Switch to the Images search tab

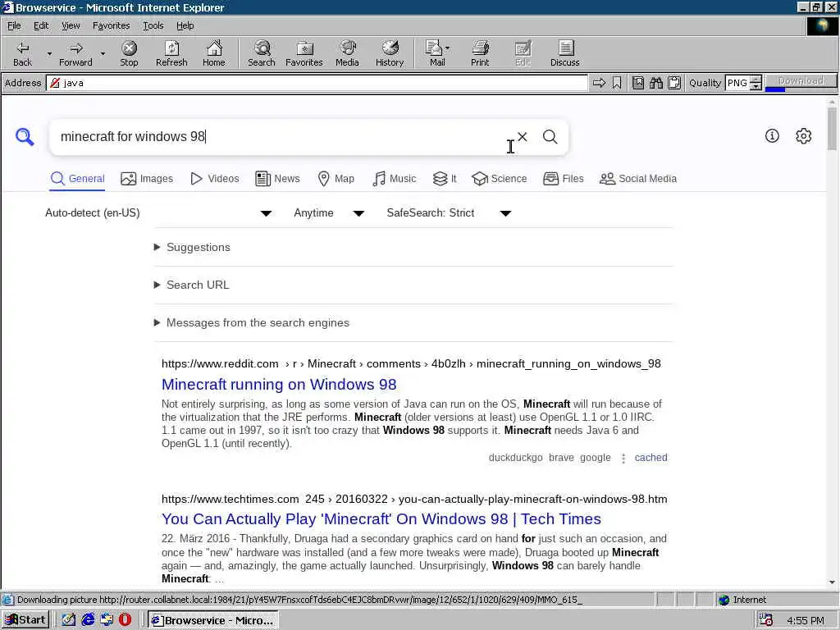point(147,178)
